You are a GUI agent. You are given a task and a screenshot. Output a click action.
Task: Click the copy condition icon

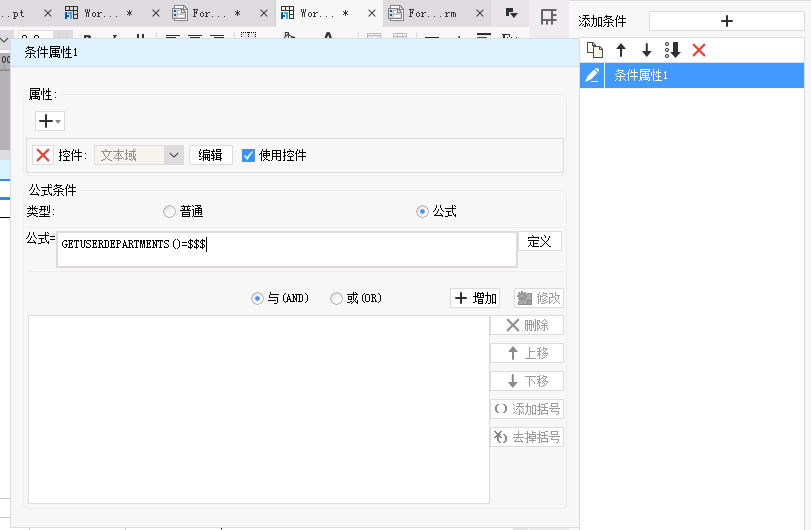595,50
